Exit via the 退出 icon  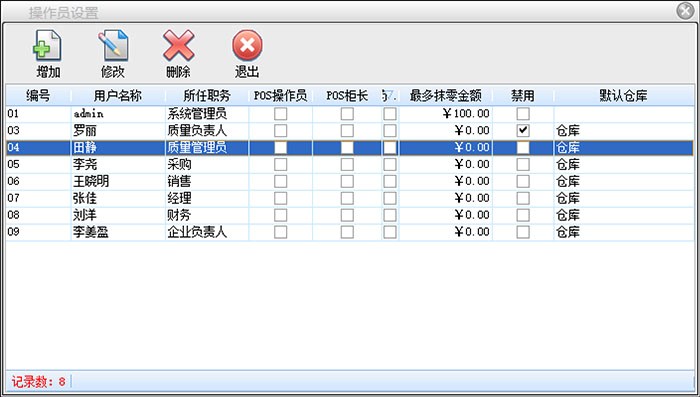tap(247, 53)
